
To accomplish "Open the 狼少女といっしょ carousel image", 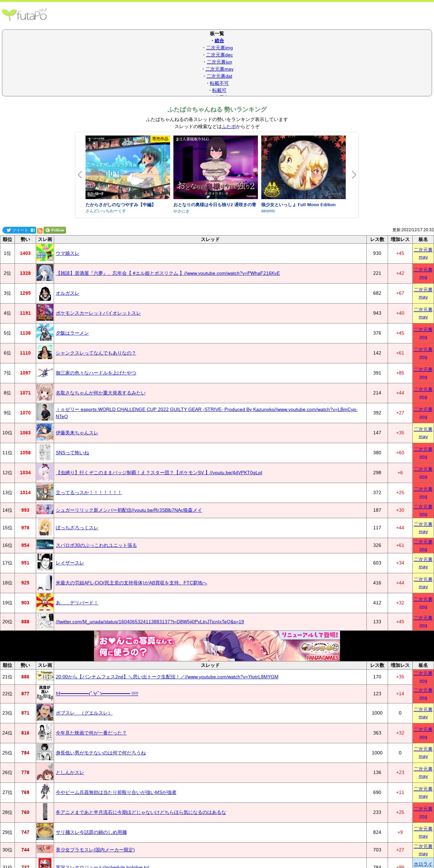I will tap(304, 167).
